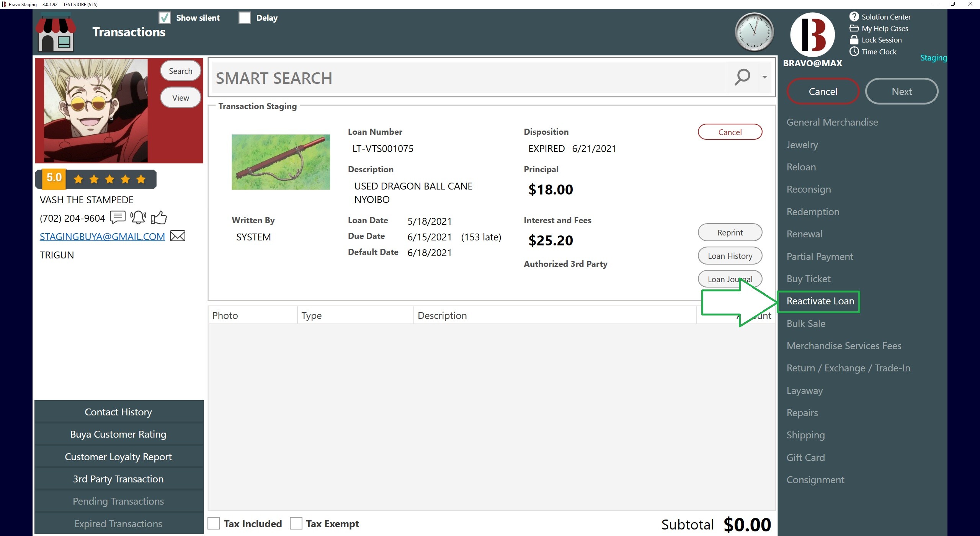
Task: Select Jewelry in the transaction menu
Action: [x=802, y=145]
